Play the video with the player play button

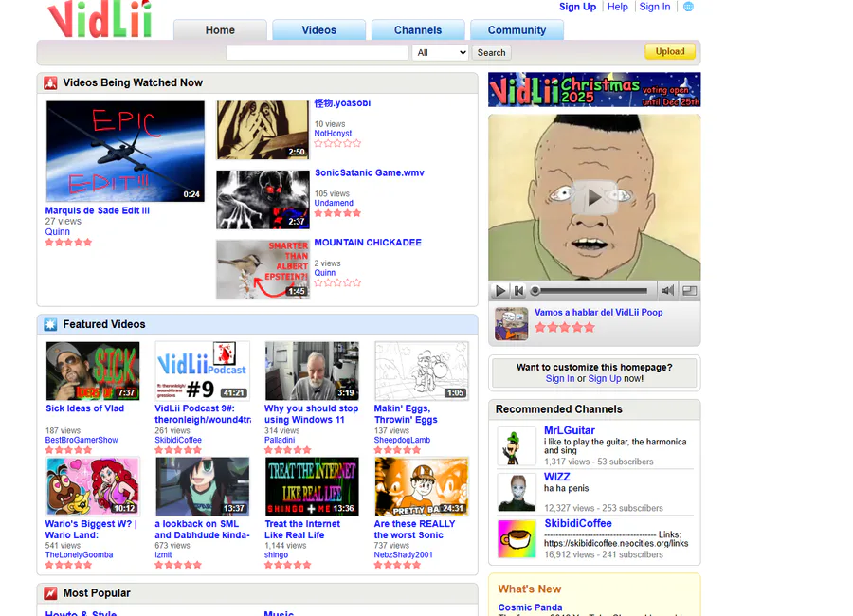499,291
